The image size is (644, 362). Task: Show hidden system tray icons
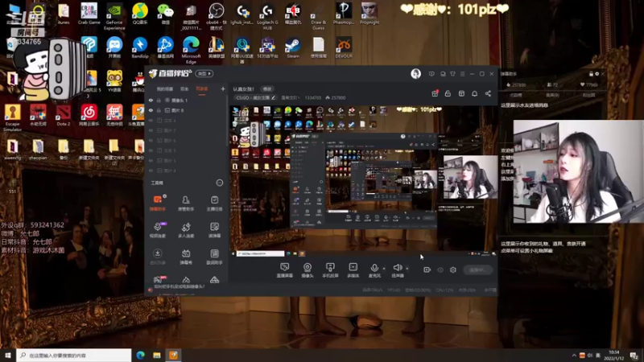574,355
